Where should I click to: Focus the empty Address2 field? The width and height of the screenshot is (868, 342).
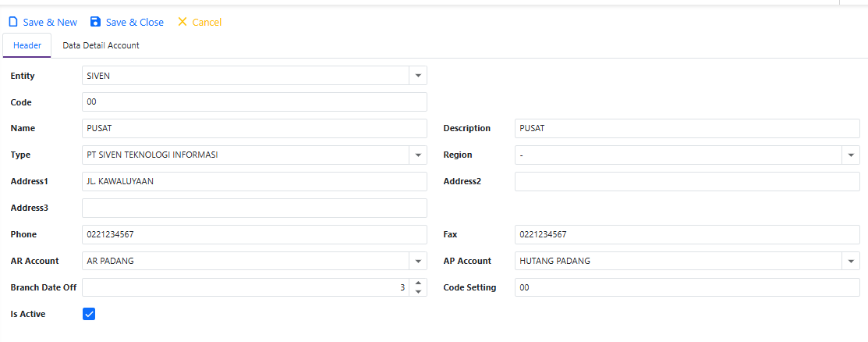tap(687, 181)
